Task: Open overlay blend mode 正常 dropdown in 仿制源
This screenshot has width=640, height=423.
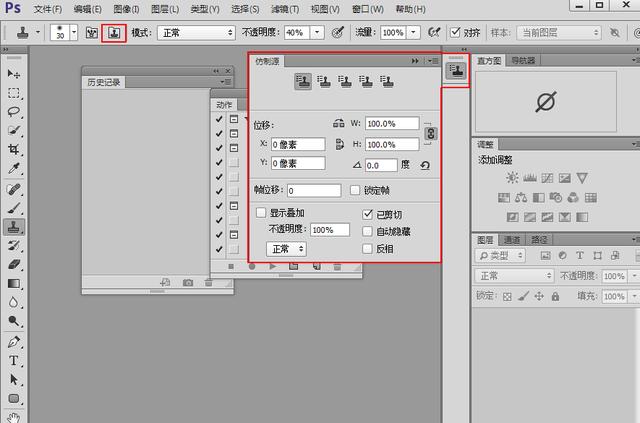Action: pos(287,249)
